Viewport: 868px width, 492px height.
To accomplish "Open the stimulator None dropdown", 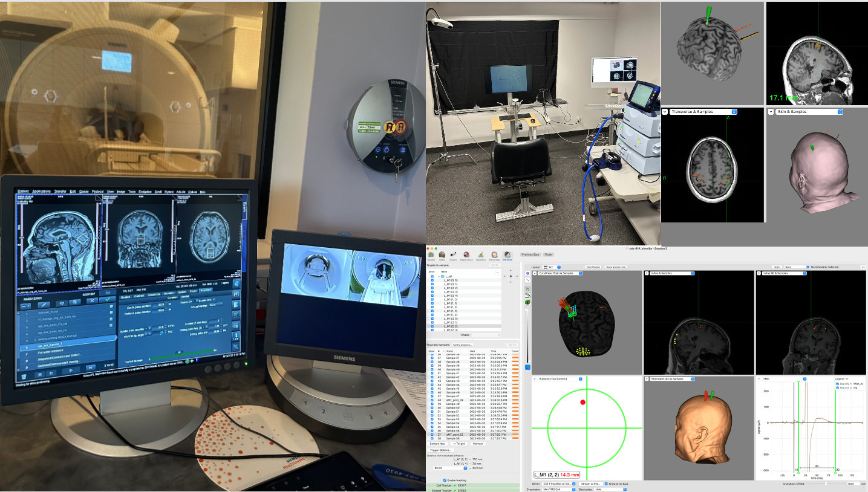I will point(797,267).
